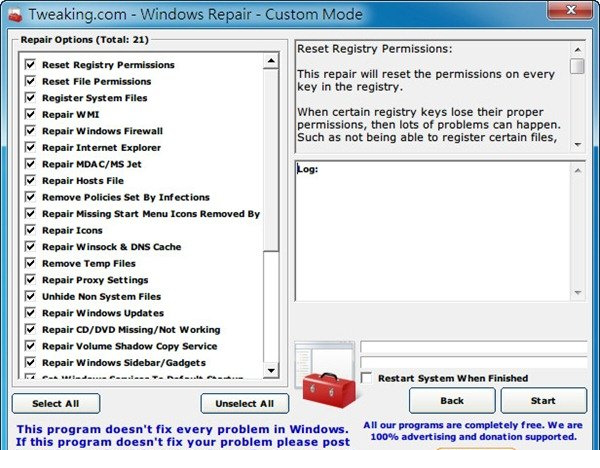
Task: Click description pane scroll down arrow
Action: (x=578, y=145)
